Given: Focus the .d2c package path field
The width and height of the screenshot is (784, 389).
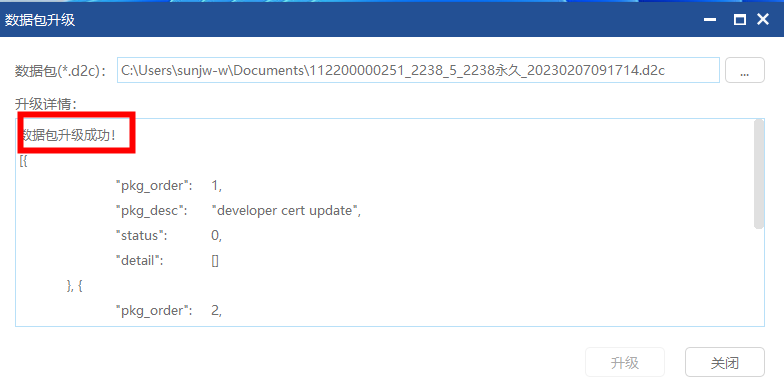Looking at the screenshot, I should tap(418, 70).
